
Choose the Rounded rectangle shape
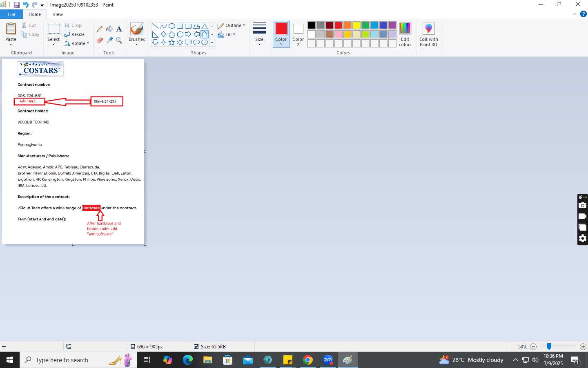(188, 26)
